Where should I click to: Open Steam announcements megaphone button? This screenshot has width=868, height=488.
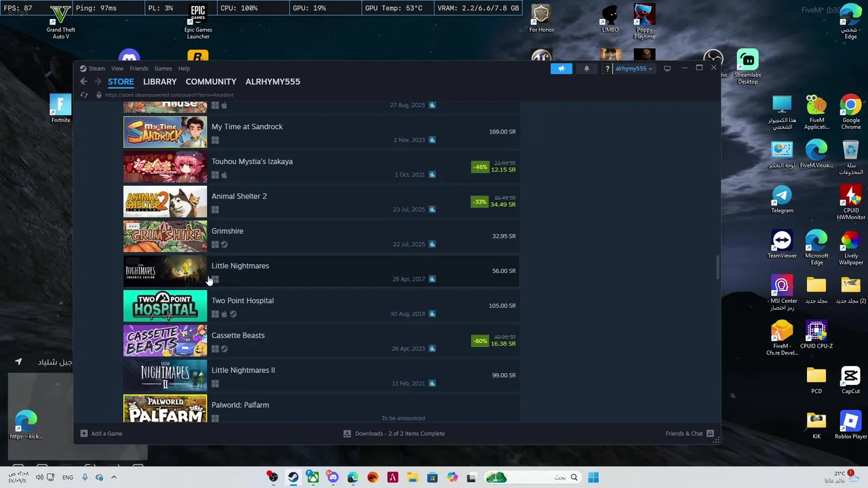(561, 68)
